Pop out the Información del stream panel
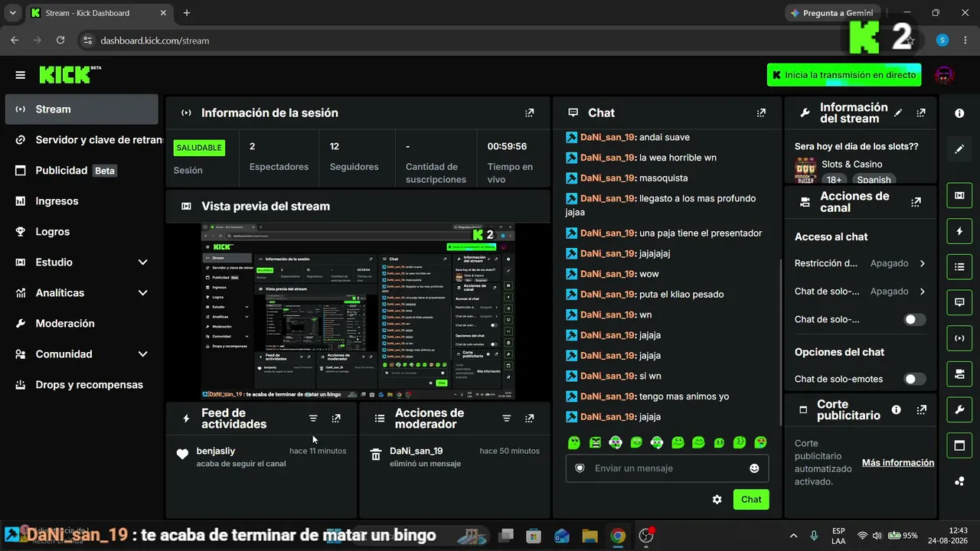 point(921,112)
